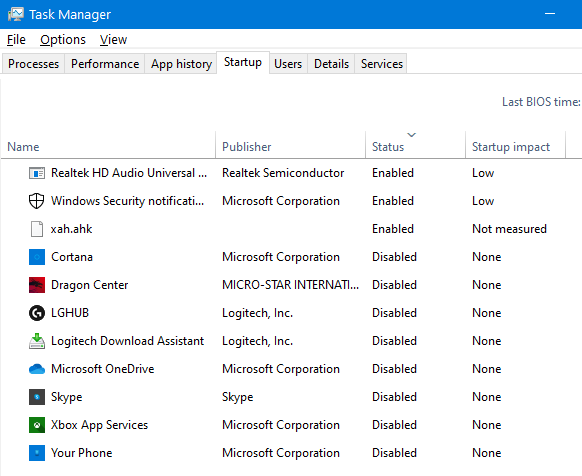
Task: Click the Not measured startup impact cell
Action: pyautogui.click(x=509, y=229)
